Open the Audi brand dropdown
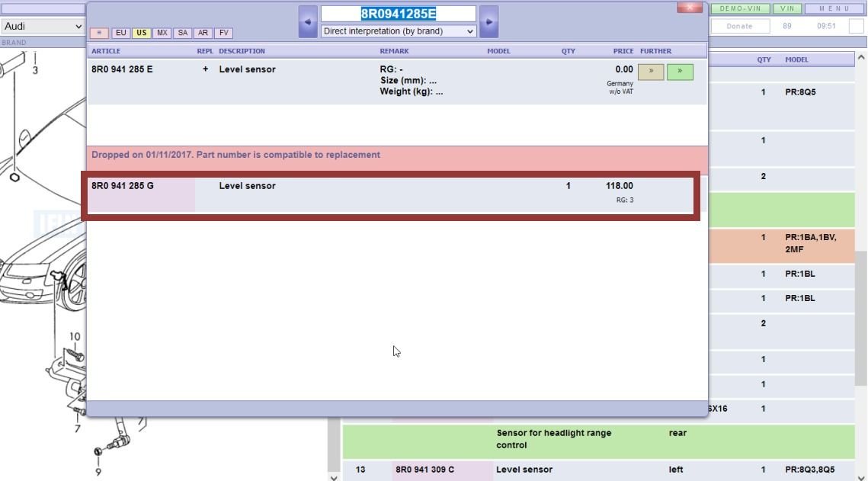 tap(42, 27)
